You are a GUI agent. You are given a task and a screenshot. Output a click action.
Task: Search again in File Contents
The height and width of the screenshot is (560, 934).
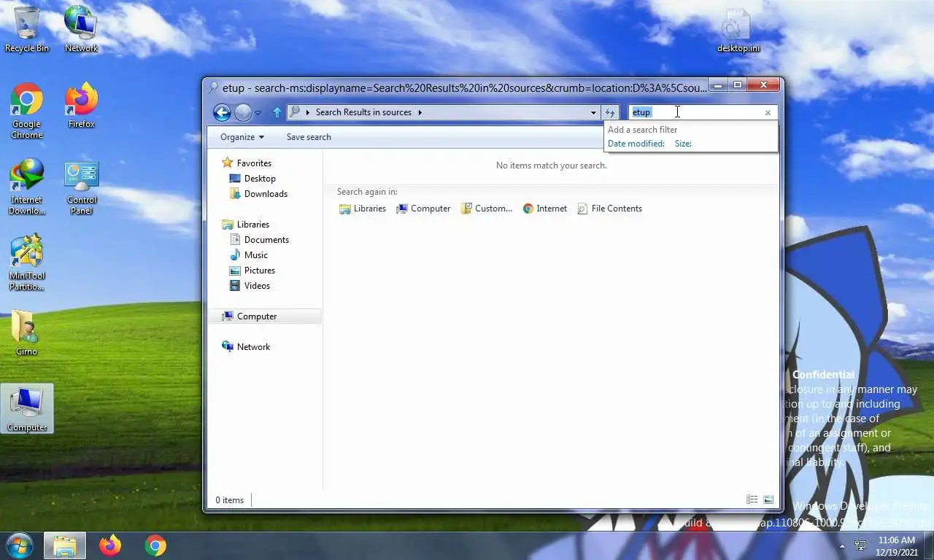point(609,209)
